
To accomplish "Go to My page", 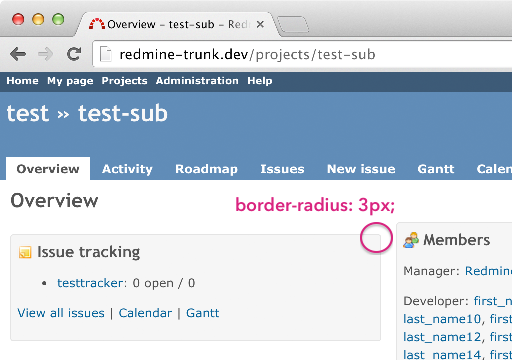I will [70, 81].
